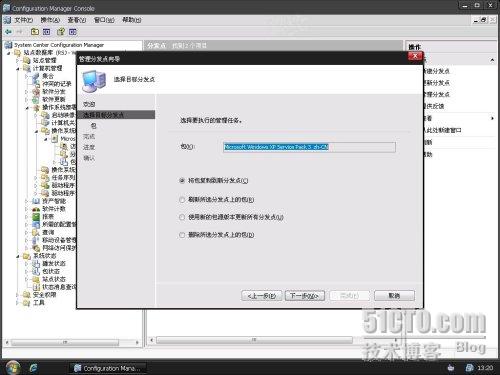Collapse the actions pane section arrow
Screen dimensions: 500x375
pos(492,60)
